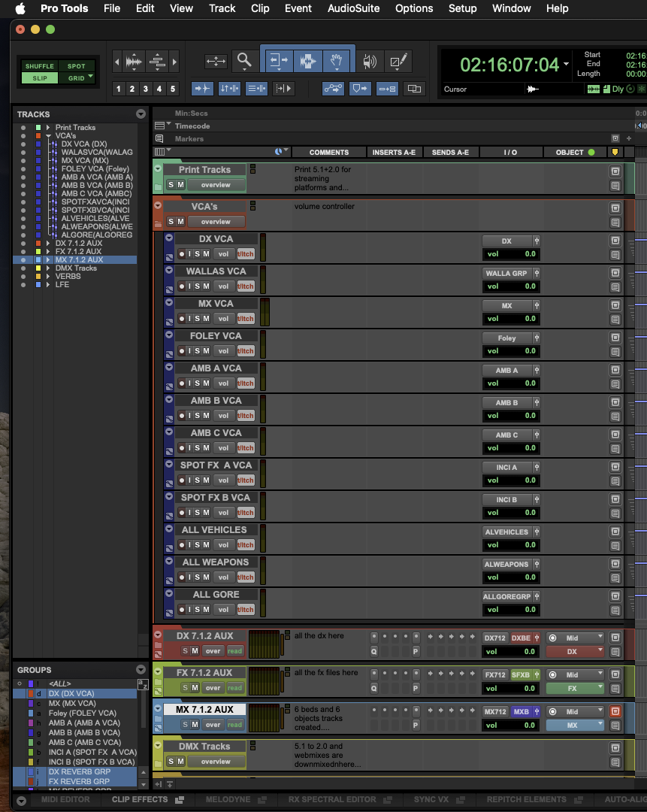Open the FX output selector on FX 7.1.2 AUX
The image size is (647, 812).
(x=575, y=688)
